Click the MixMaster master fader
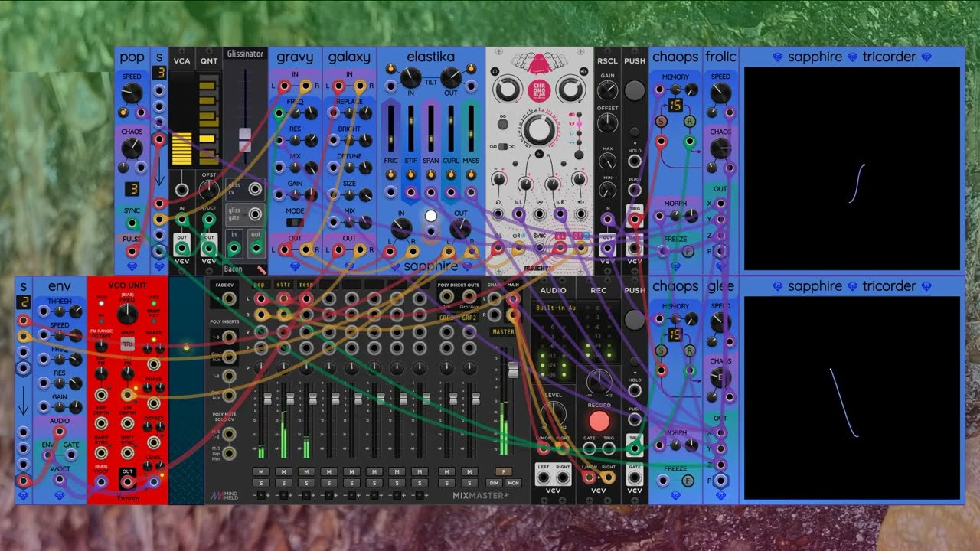This screenshot has width=980, height=551. coord(513,370)
